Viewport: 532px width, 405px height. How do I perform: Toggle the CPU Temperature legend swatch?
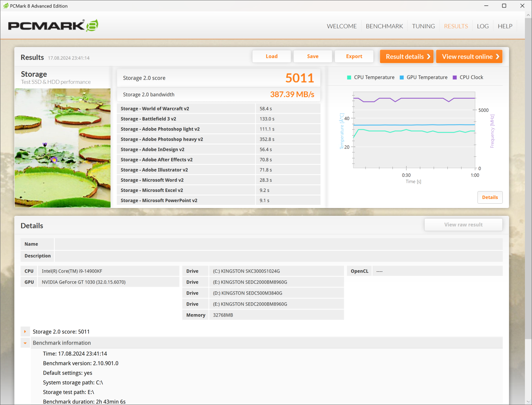(x=349, y=77)
